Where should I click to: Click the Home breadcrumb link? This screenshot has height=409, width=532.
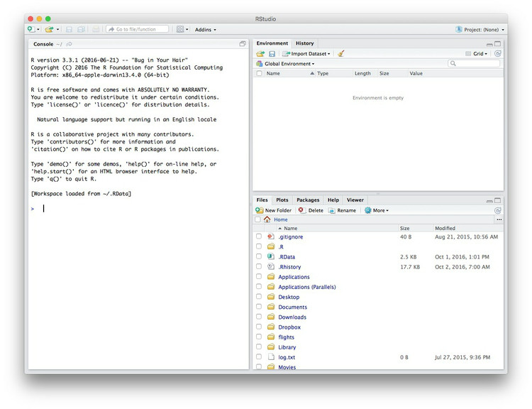(281, 219)
